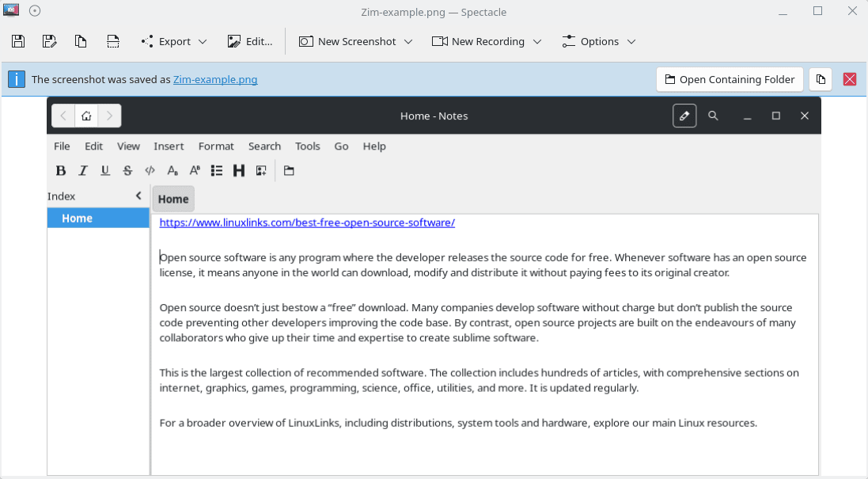
Task: Expand the New Recording dropdown
Action: [487, 41]
